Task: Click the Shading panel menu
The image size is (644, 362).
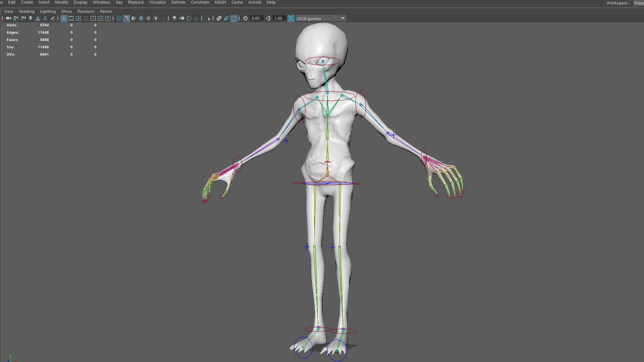Action: pos(26,11)
